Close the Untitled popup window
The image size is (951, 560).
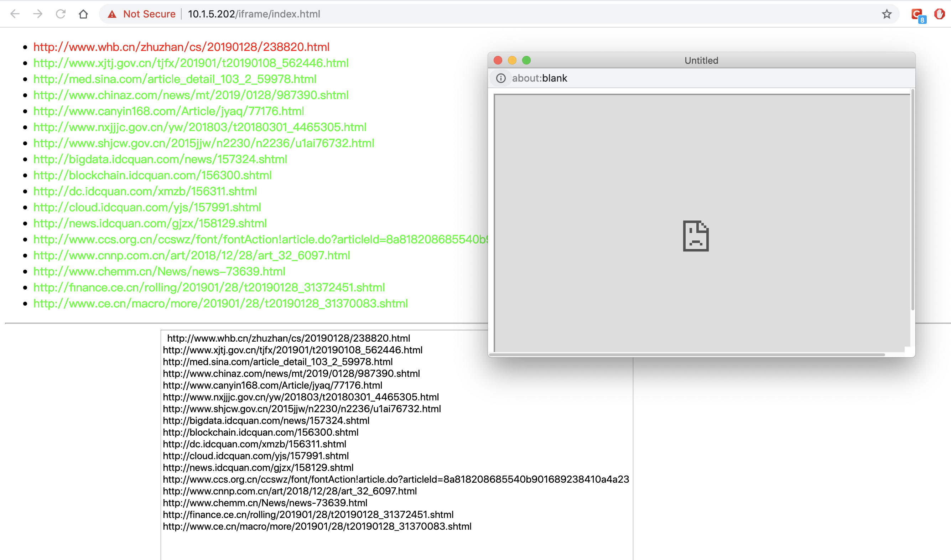pos(498,60)
